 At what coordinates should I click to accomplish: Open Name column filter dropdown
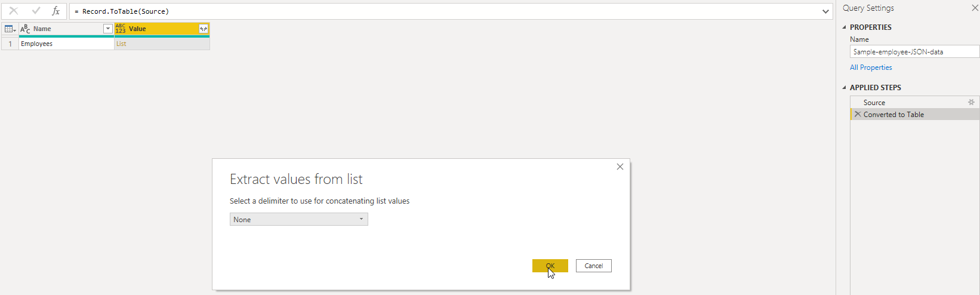click(108, 29)
